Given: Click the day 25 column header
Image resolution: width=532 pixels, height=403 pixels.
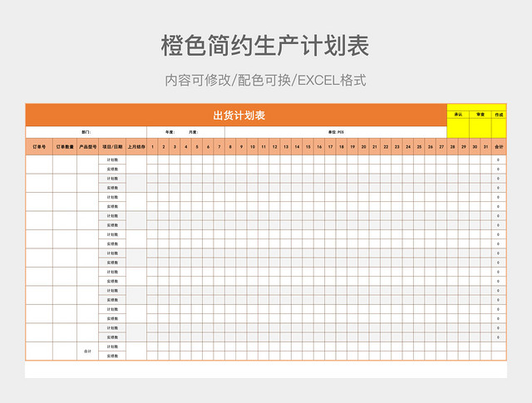Looking at the screenshot, I should tap(419, 147).
